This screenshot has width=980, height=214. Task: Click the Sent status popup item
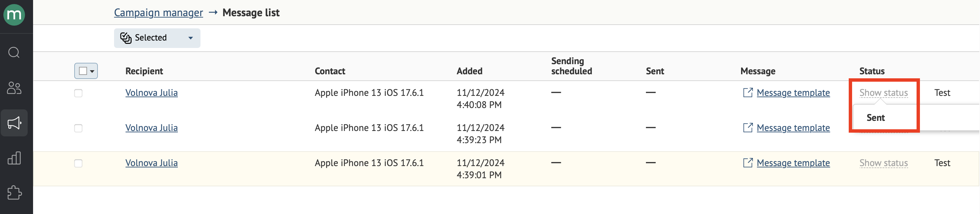click(876, 118)
